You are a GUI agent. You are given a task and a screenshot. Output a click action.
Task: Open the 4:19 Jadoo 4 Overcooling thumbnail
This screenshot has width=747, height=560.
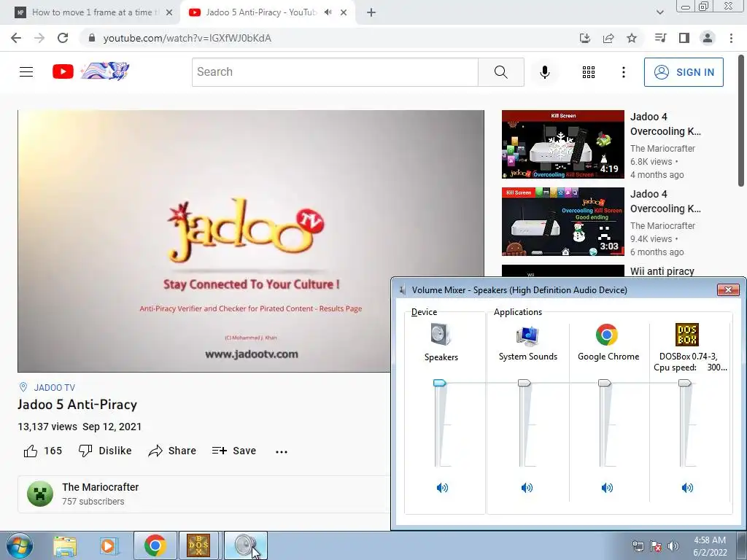pos(562,144)
